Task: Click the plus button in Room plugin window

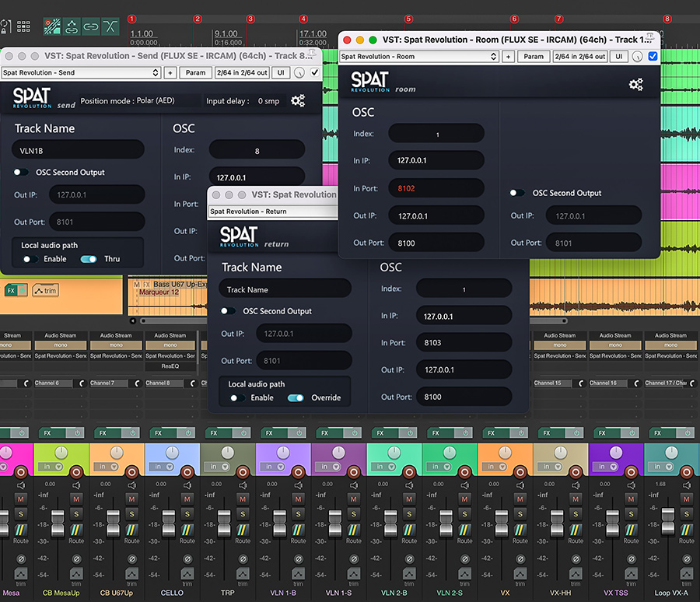Action: (508, 56)
